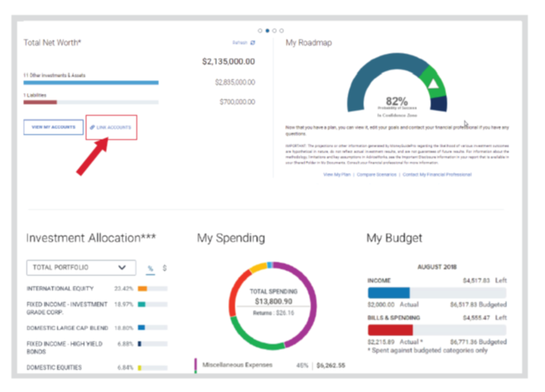Switch allocation view to percent (%)

click(150, 268)
